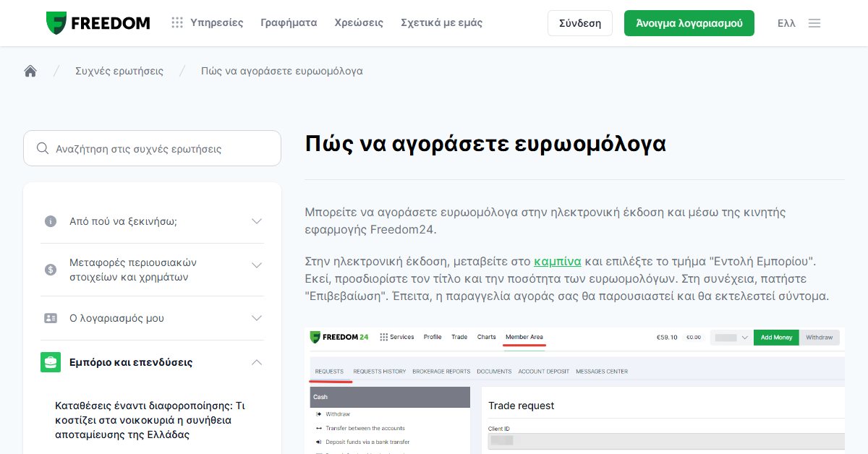Click the ID card icon beside Ο λογαριασμός μου
This screenshot has height=454, width=868.
pyautogui.click(x=51, y=318)
